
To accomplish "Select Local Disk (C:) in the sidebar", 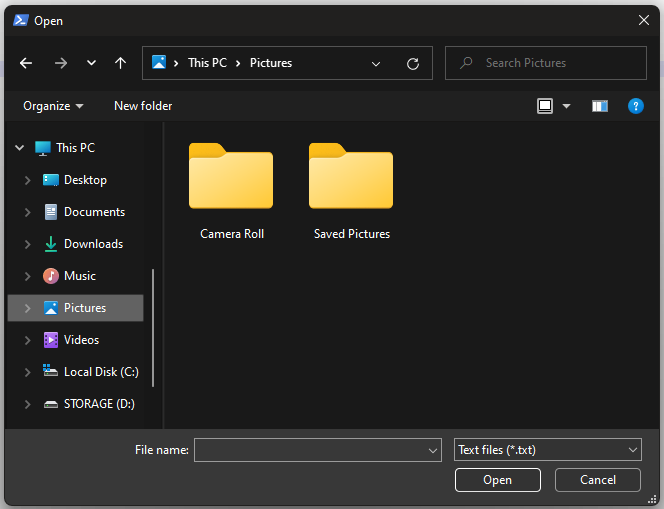I will tap(101, 372).
